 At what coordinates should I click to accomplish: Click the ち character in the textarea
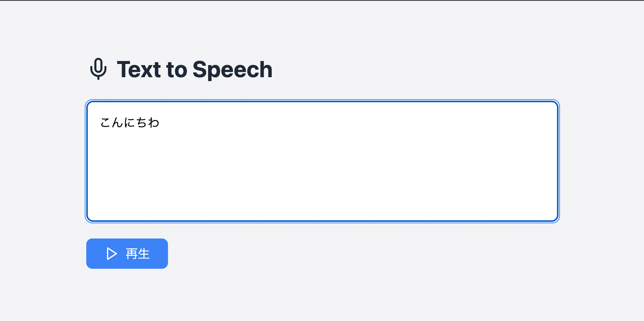142,123
